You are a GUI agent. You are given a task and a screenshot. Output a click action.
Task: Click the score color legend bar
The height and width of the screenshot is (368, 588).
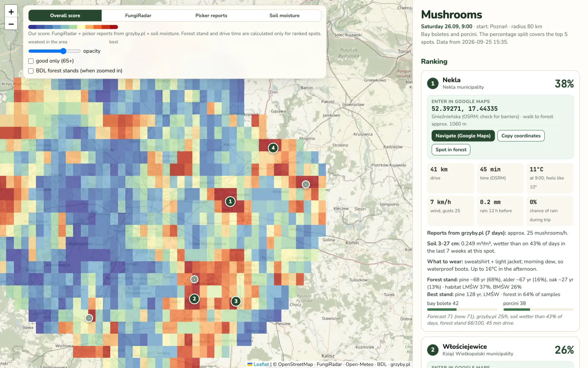point(73,27)
